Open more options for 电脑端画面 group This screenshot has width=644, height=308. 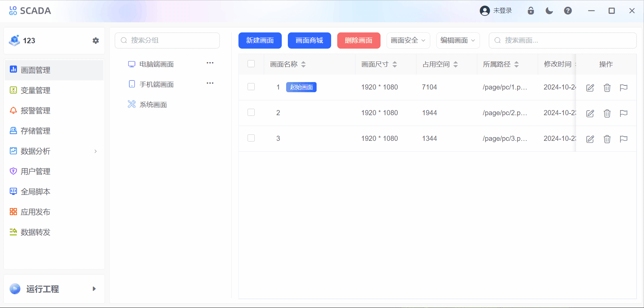click(x=210, y=63)
